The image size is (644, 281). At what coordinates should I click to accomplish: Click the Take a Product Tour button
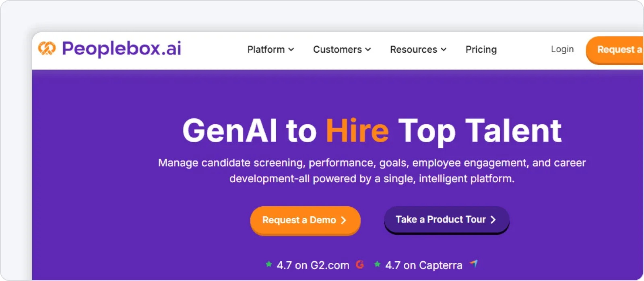pyautogui.click(x=446, y=219)
